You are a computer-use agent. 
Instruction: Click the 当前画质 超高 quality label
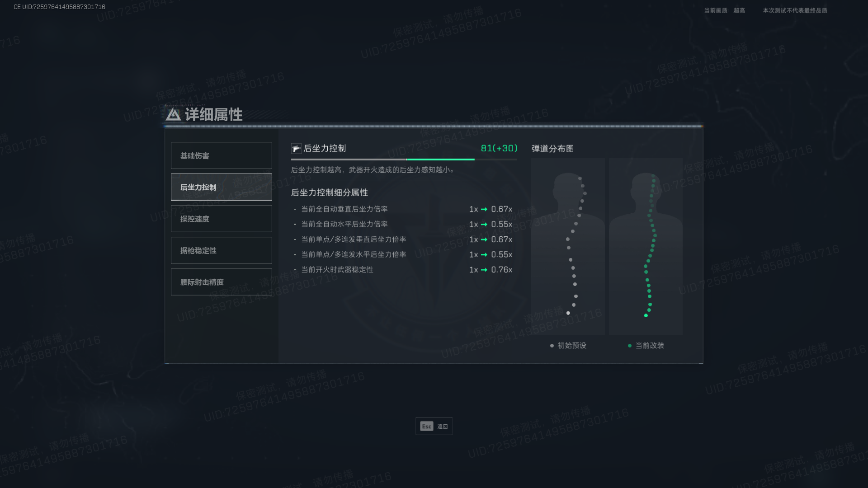724,10
